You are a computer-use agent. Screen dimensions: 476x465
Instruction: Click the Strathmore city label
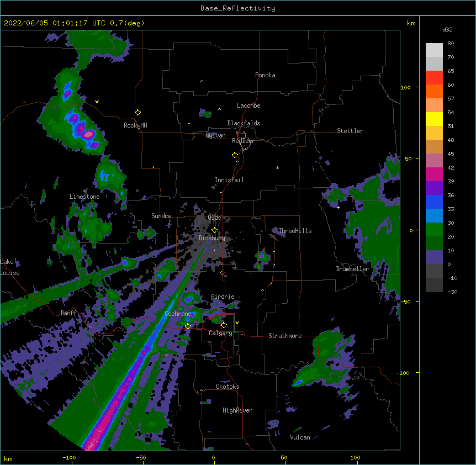[x=285, y=336]
